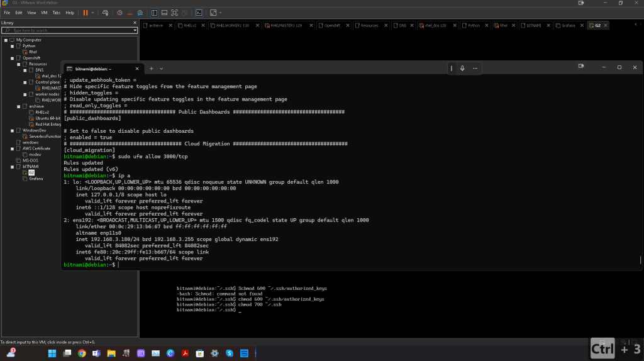
Task: Close the Library panel
Action: point(135,23)
